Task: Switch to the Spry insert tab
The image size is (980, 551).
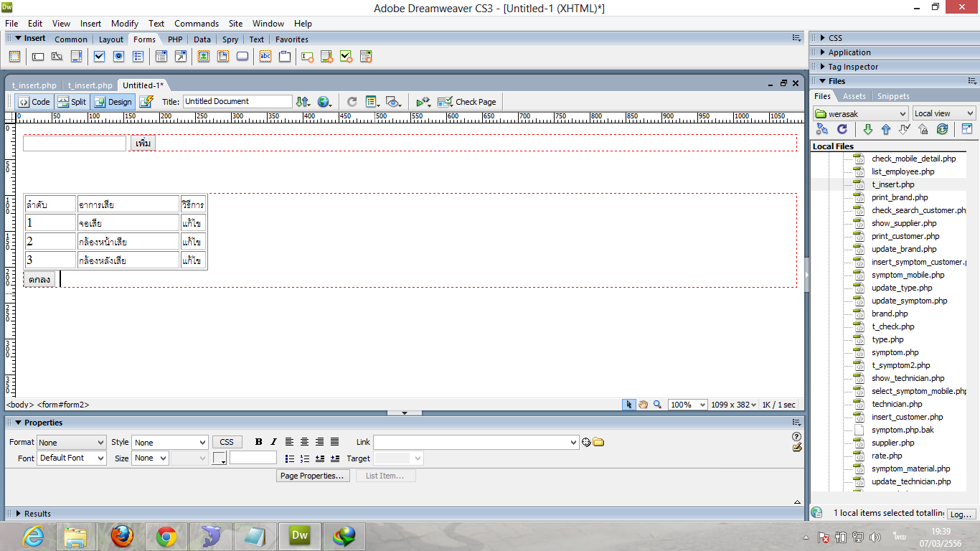Action: tap(230, 39)
